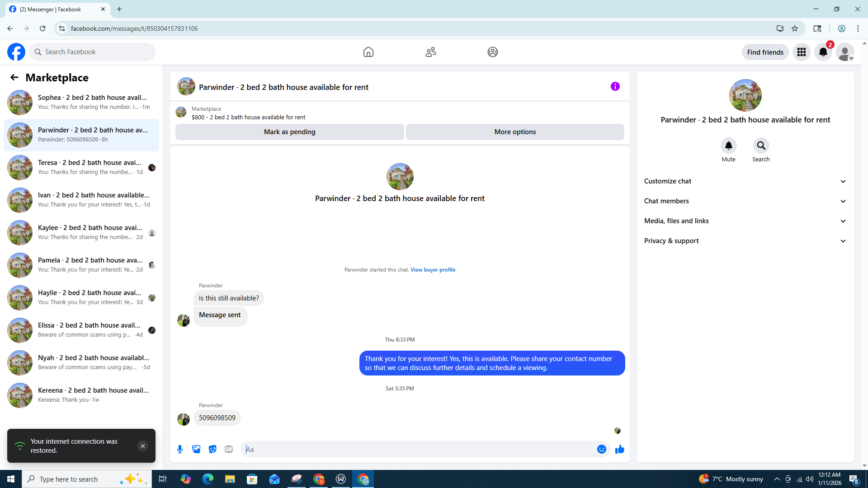Expand Privacy & support section
The height and width of the screenshot is (488, 868).
(x=745, y=241)
